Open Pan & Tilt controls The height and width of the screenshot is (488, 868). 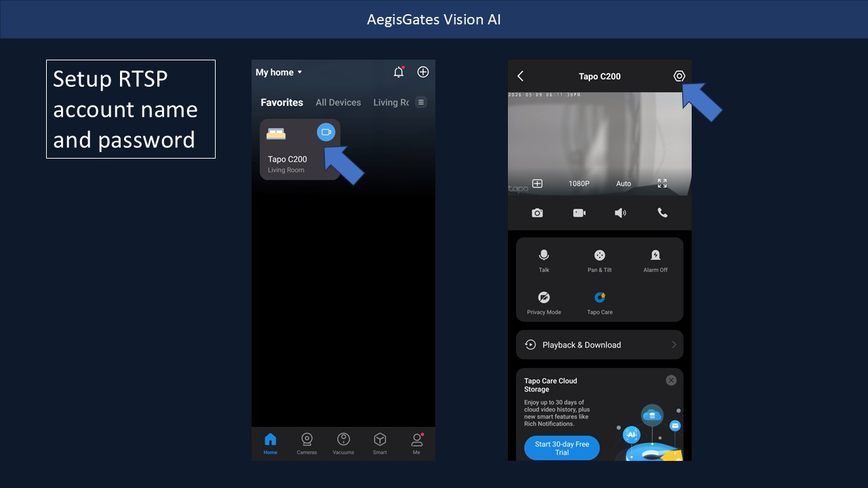coord(599,260)
